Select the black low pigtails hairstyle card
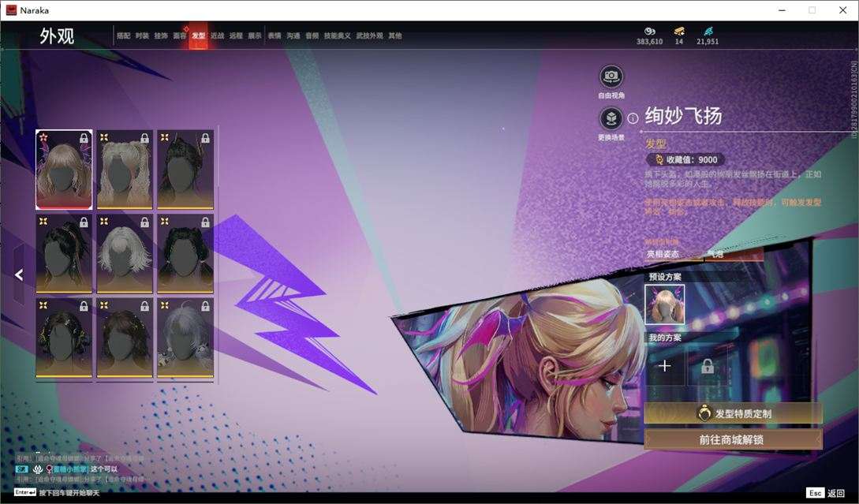 (x=185, y=254)
